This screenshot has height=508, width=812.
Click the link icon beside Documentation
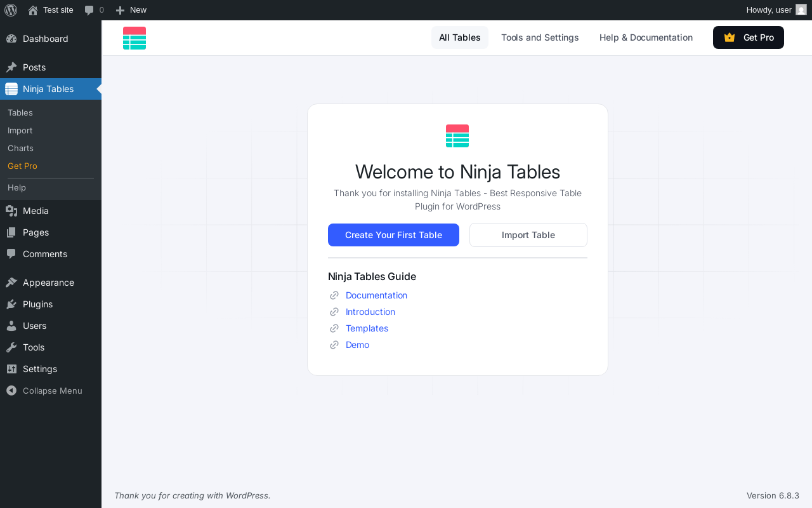pyautogui.click(x=334, y=295)
